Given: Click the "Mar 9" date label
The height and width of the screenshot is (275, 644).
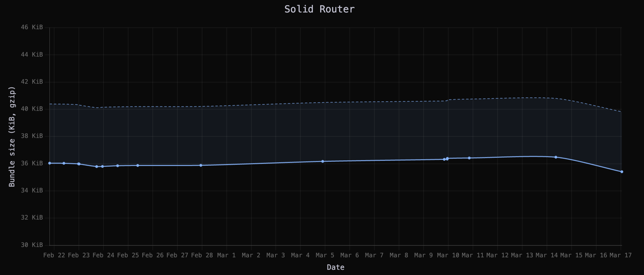Looking at the screenshot, I should [x=424, y=255].
